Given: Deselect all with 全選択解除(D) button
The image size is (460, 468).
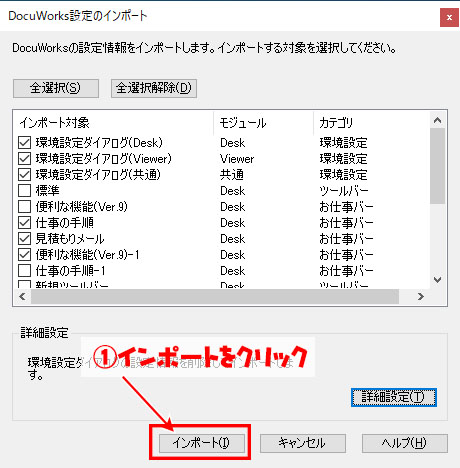Looking at the screenshot, I should point(154,88).
